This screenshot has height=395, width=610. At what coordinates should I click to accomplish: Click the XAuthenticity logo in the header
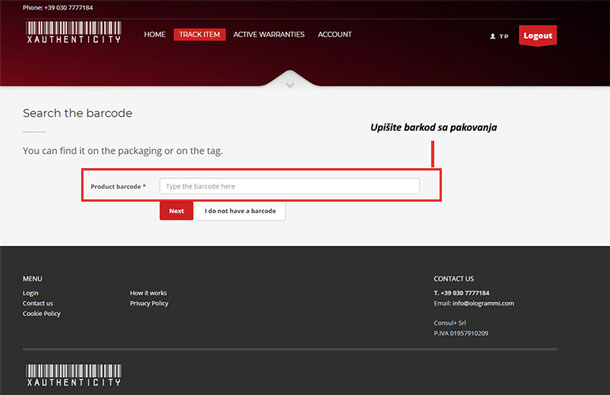pyautogui.click(x=74, y=32)
